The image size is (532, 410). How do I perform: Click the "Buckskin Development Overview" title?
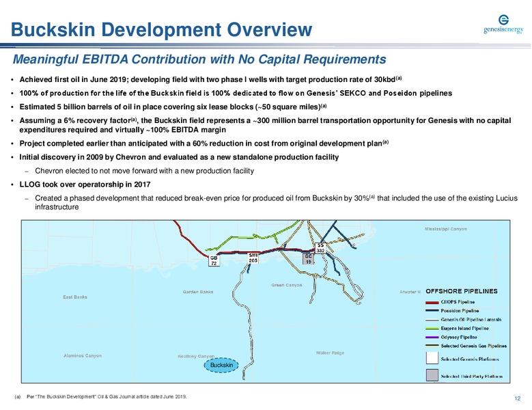pyautogui.click(x=161, y=29)
